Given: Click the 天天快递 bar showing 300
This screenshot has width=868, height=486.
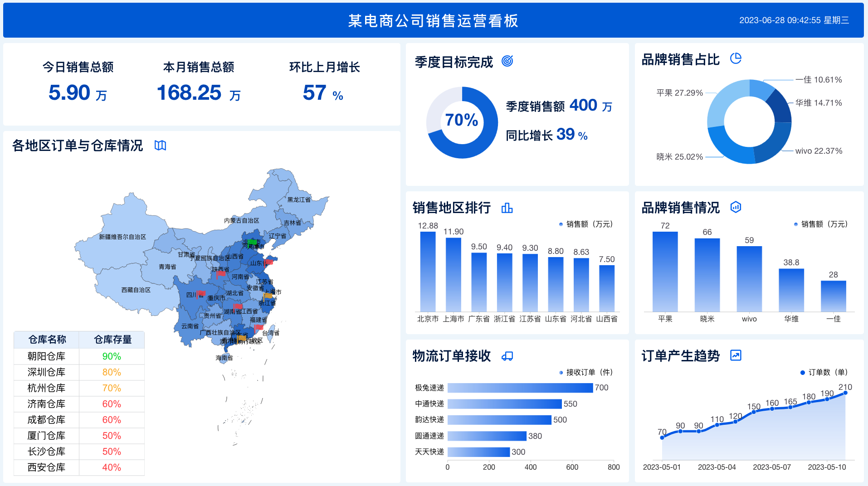Looking at the screenshot, I should click(x=478, y=452).
